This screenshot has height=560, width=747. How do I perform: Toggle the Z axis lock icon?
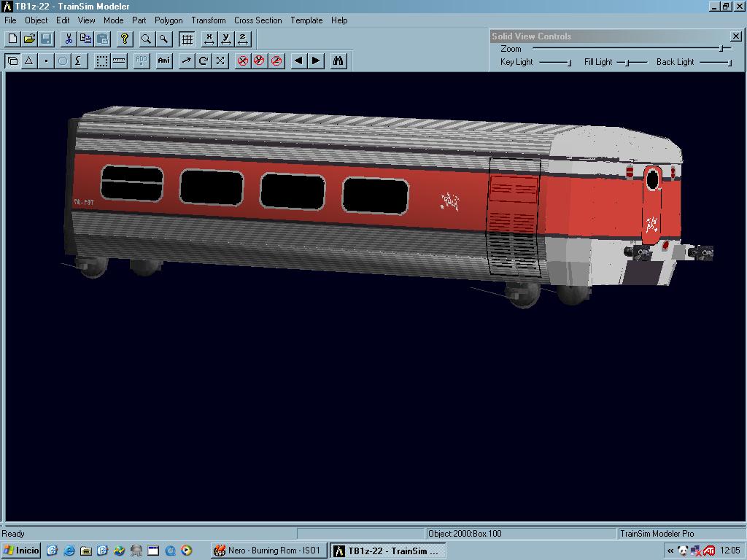(x=276, y=61)
